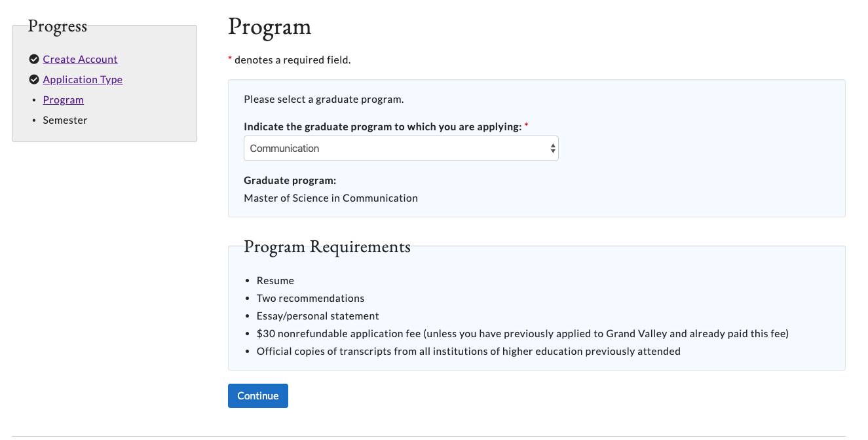Screen dimensions: 868x440
Task: Click the up-down arrows on program select
Action: click(553, 149)
